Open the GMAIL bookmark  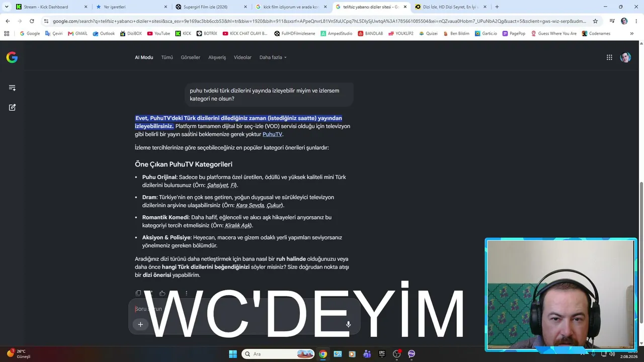click(x=78, y=34)
